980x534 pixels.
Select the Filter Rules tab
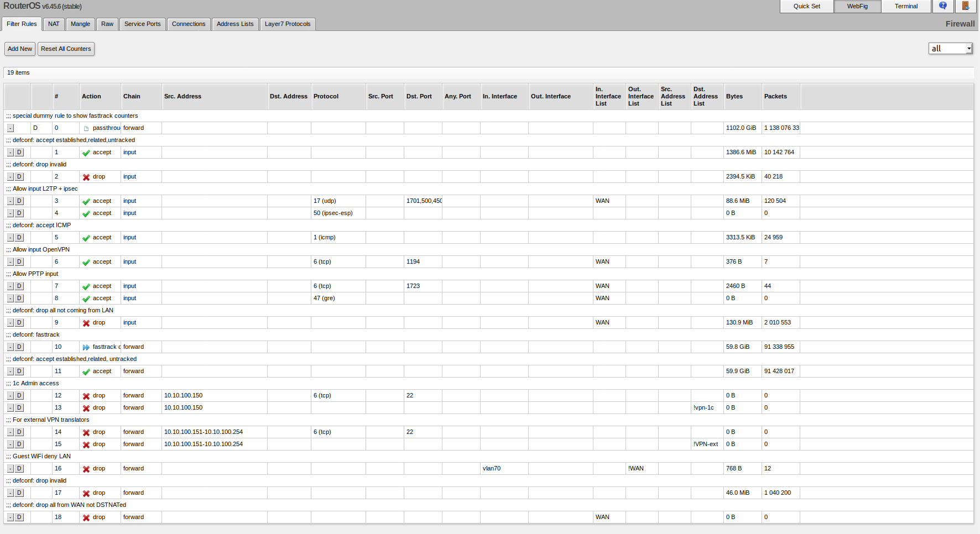[22, 24]
